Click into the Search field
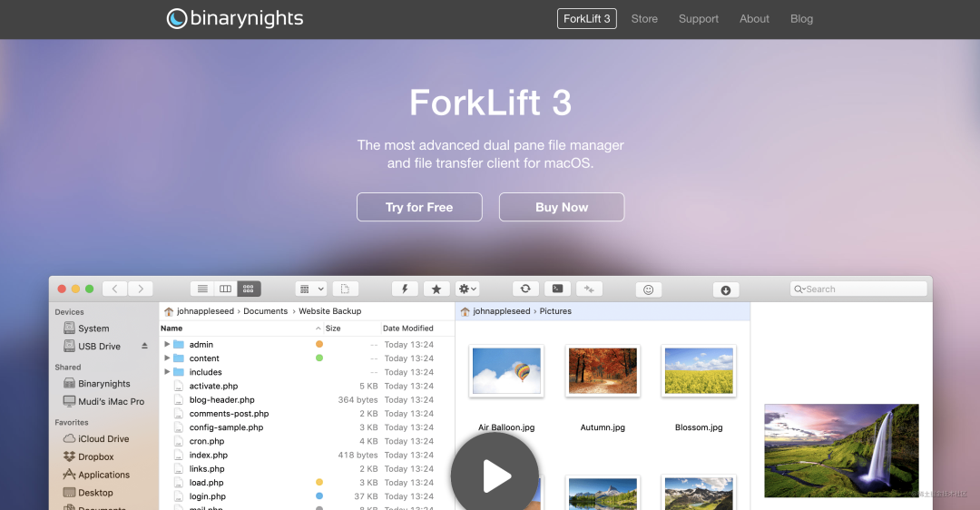980x510 pixels. click(858, 289)
